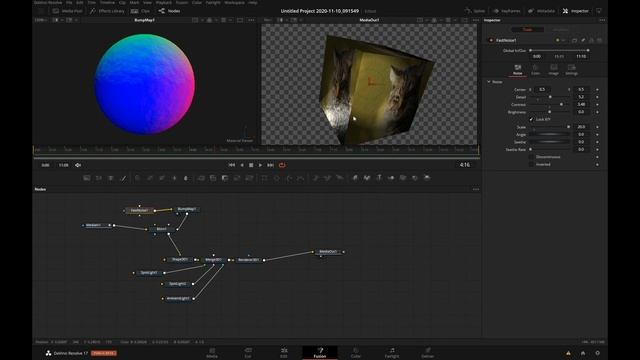The height and width of the screenshot is (360, 640).
Task: Select the Renderer 3D icon at toolbar end
Action: [427, 178]
